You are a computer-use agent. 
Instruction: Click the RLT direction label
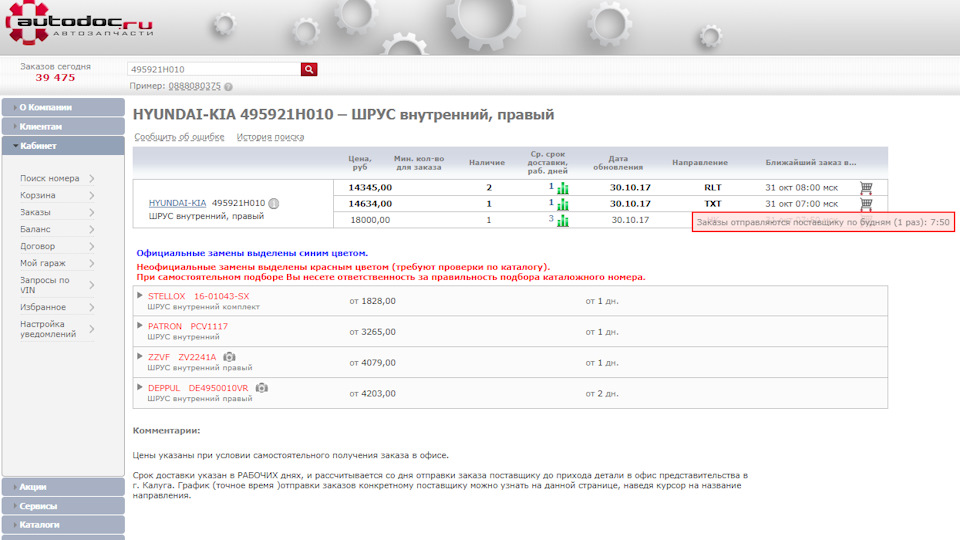713,187
